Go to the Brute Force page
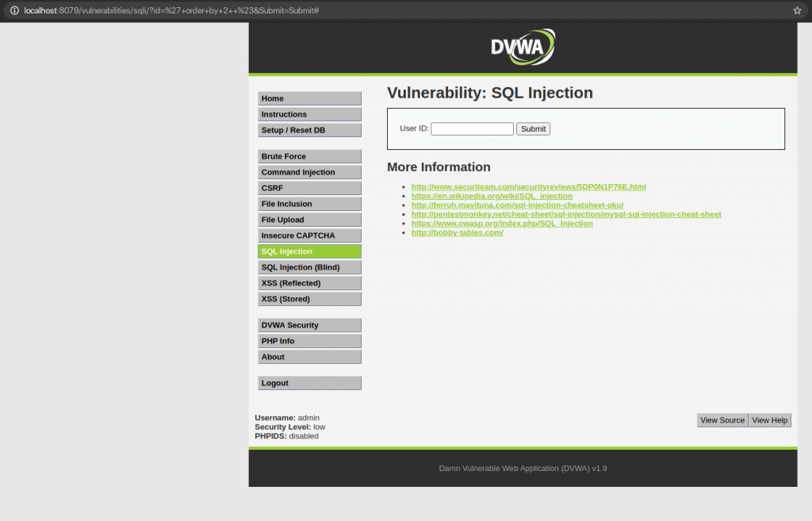The width and height of the screenshot is (812, 521). pos(309,155)
